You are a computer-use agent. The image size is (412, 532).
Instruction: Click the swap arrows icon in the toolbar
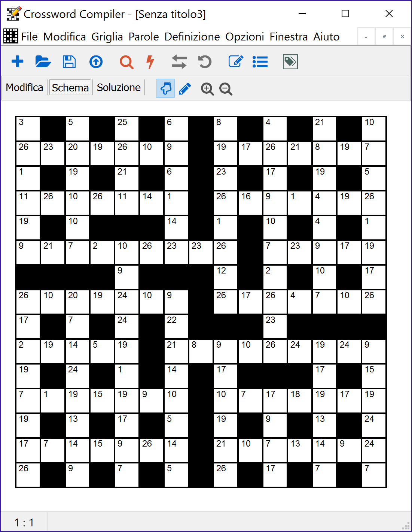click(179, 62)
